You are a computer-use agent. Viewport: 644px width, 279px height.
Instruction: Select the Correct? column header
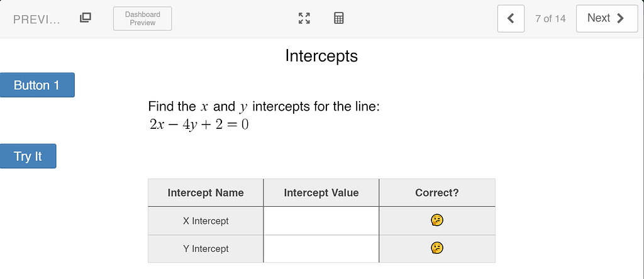pyautogui.click(x=437, y=192)
